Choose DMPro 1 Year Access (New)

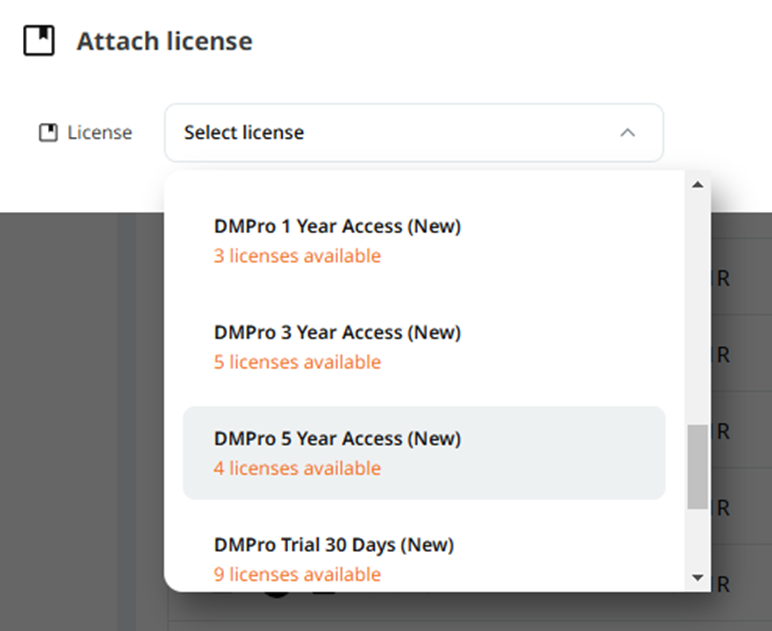click(x=424, y=241)
